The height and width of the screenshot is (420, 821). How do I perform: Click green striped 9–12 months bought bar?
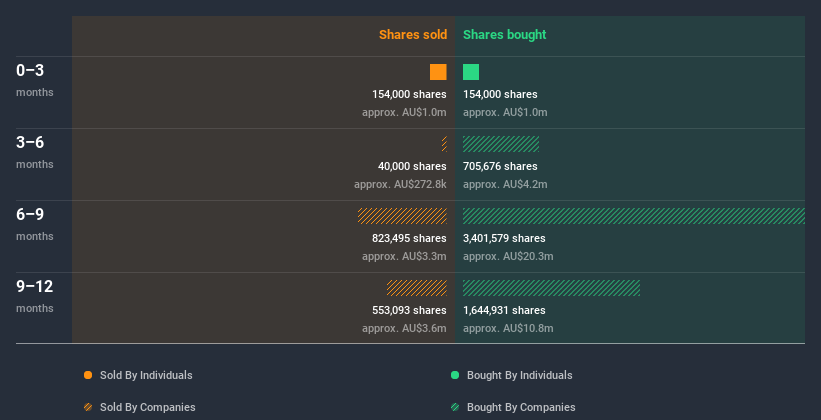pyautogui.click(x=551, y=288)
